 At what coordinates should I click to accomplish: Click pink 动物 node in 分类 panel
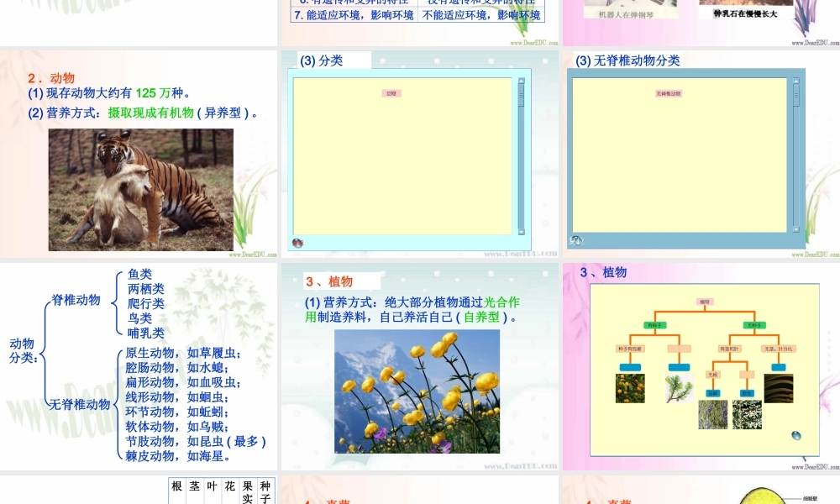391,93
